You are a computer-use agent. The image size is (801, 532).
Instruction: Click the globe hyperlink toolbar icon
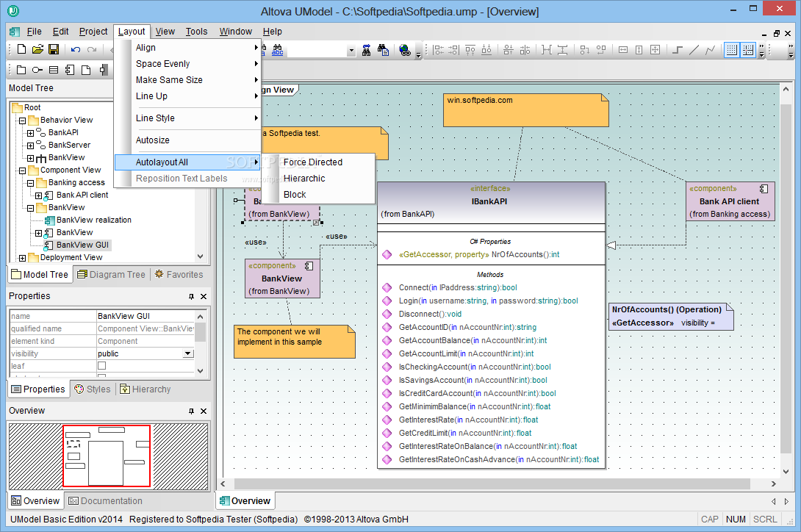(405, 50)
